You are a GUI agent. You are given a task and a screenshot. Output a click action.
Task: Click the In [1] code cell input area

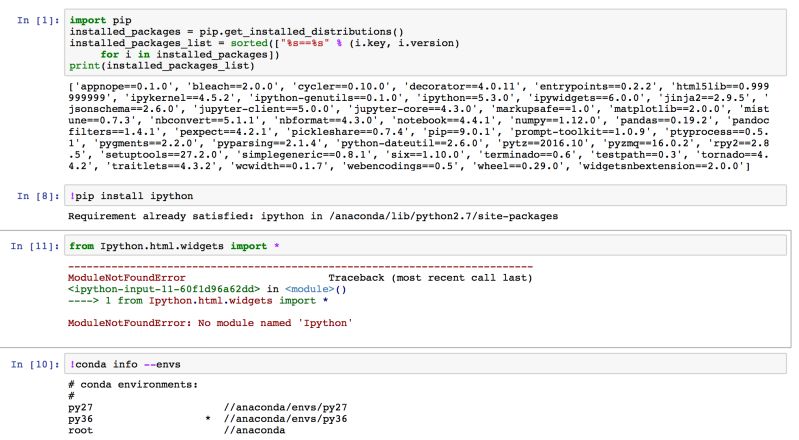point(425,42)
